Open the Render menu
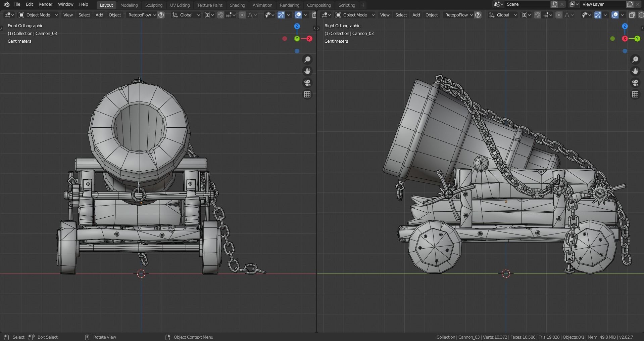Screen dimensions: 644x341 45,4
